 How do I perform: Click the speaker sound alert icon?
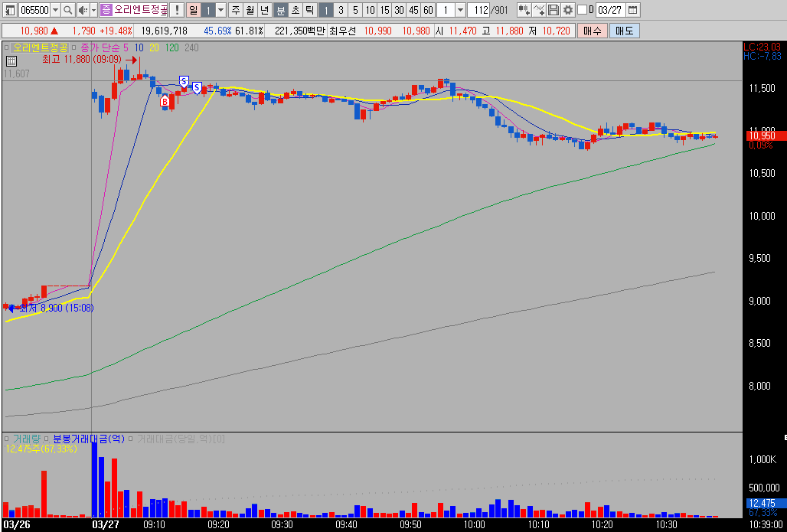pos(83,9)
